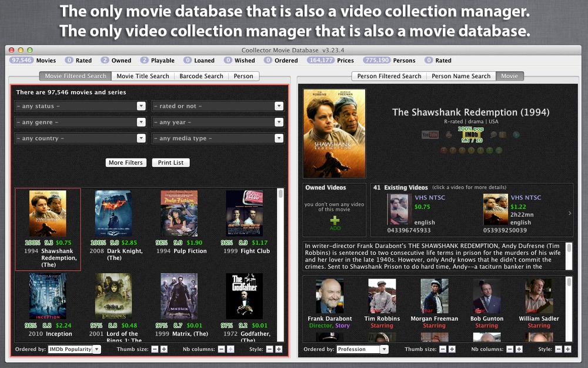Click the IMDb logo badge
588x368 pixels.
point(472,134)
